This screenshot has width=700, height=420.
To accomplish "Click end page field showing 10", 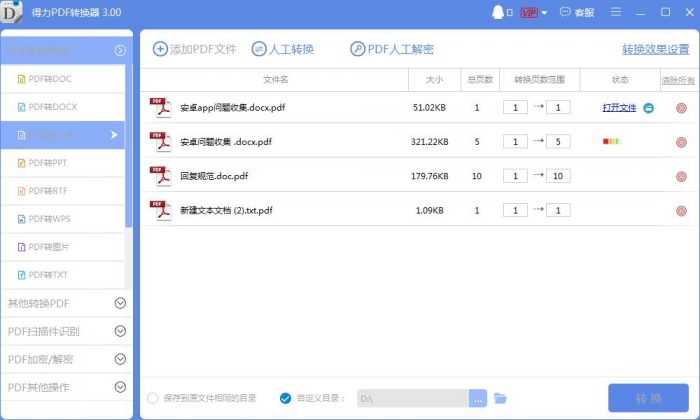I will pos(558,176).
